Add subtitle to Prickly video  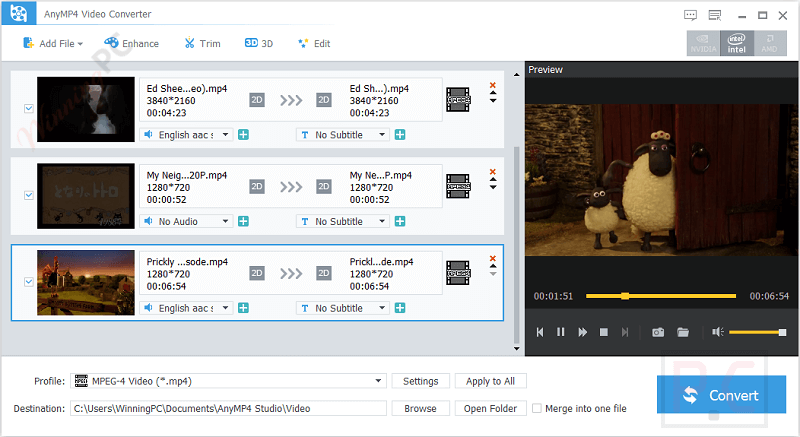click(x=400, y=308)
